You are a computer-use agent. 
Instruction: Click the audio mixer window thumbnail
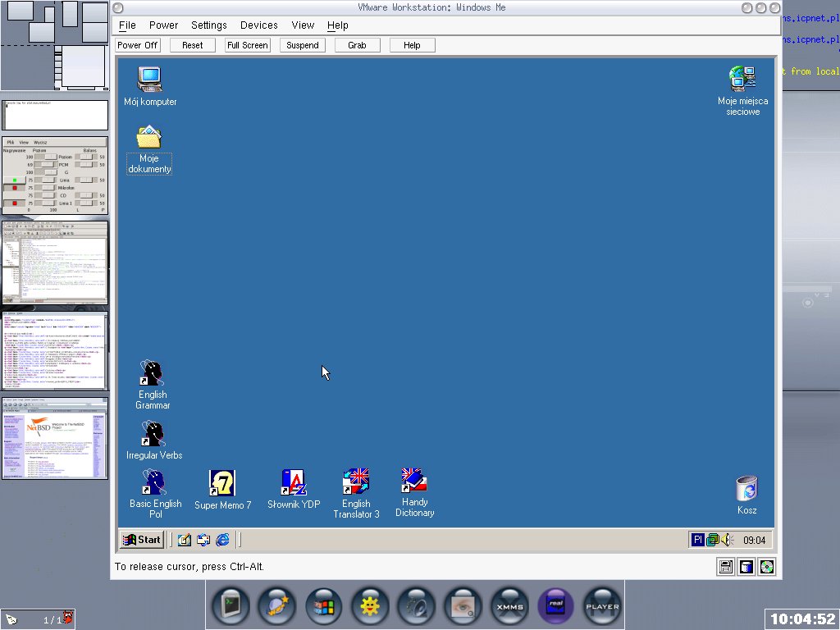[x=55, y=176]
